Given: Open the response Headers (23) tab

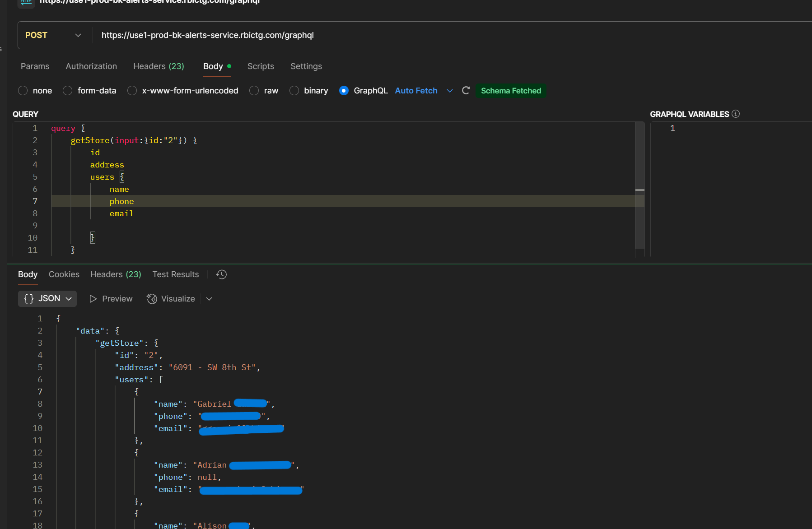Looking at the screenshot, I should coord(116,274).
